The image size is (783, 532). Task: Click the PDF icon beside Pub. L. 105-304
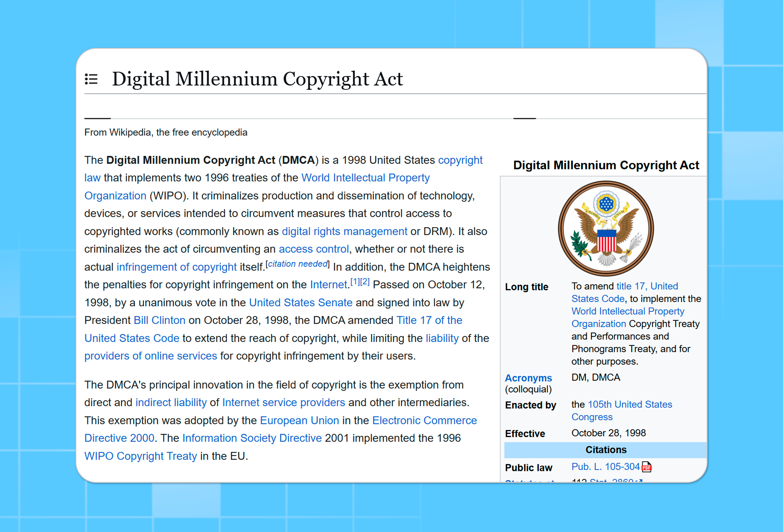tap(646, 467)
